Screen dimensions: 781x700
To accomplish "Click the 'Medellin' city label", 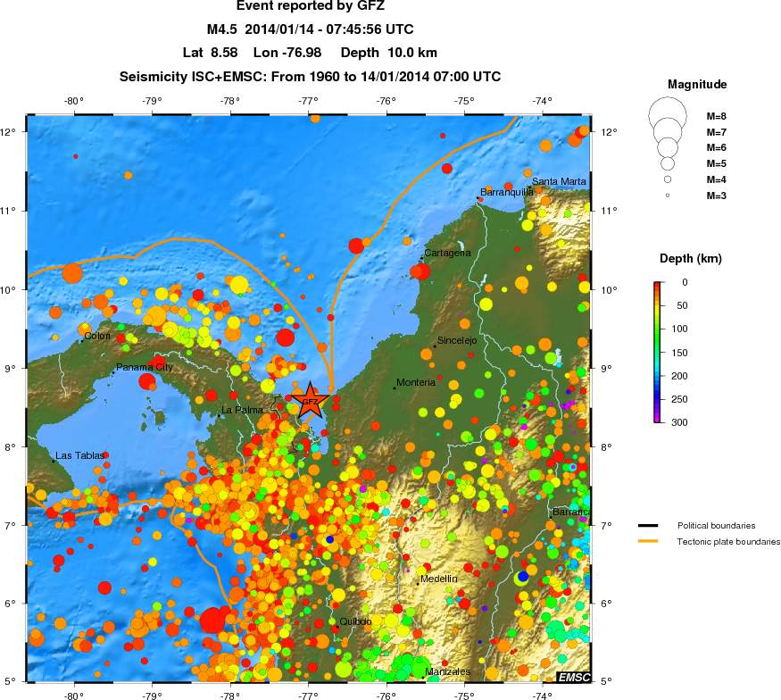I will pos(439,579).
